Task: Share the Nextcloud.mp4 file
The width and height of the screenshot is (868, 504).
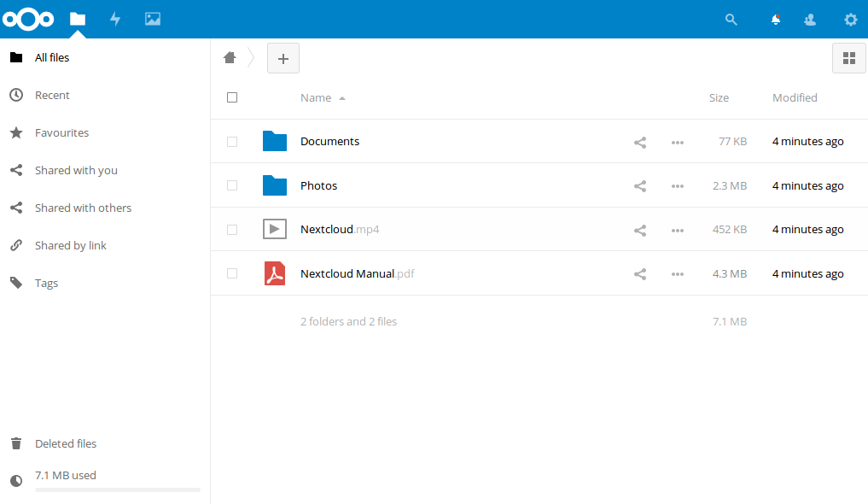Action: pos(640,231)
